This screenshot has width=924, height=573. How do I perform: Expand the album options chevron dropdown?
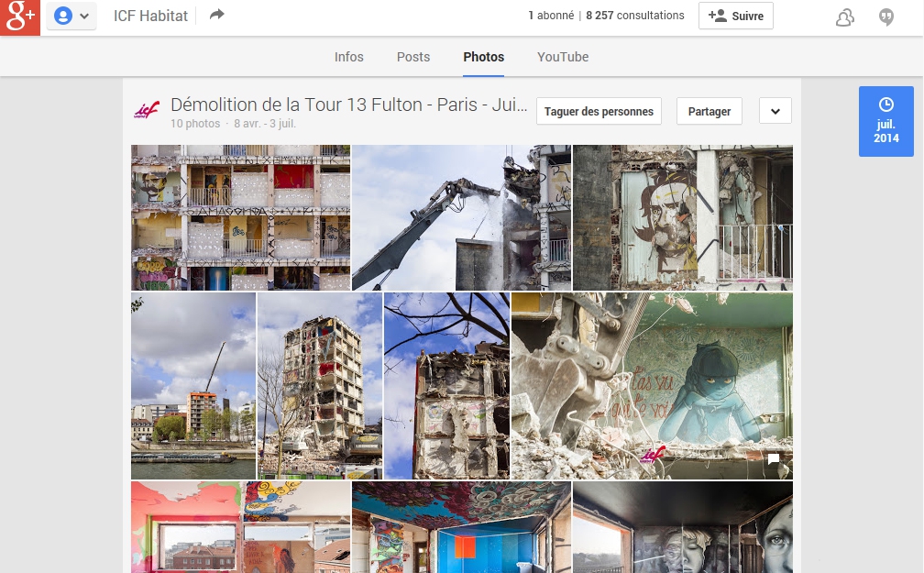click(x=775, y=112)
